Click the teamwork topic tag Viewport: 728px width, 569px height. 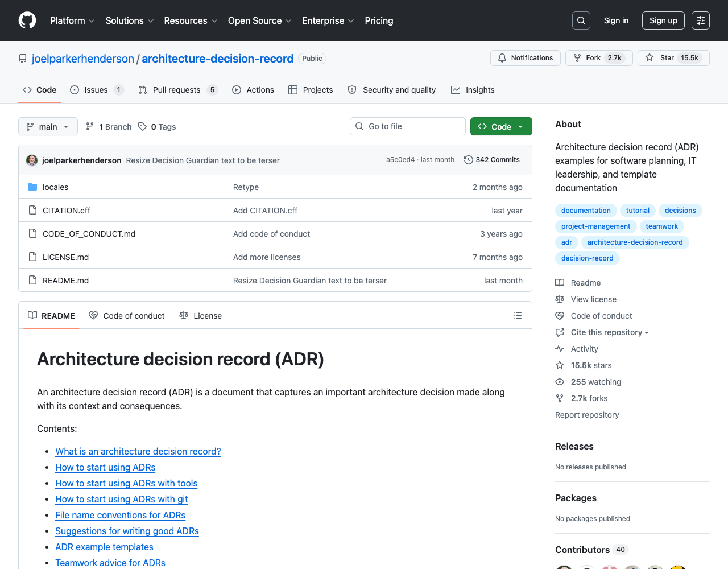[x=662, y=226]
